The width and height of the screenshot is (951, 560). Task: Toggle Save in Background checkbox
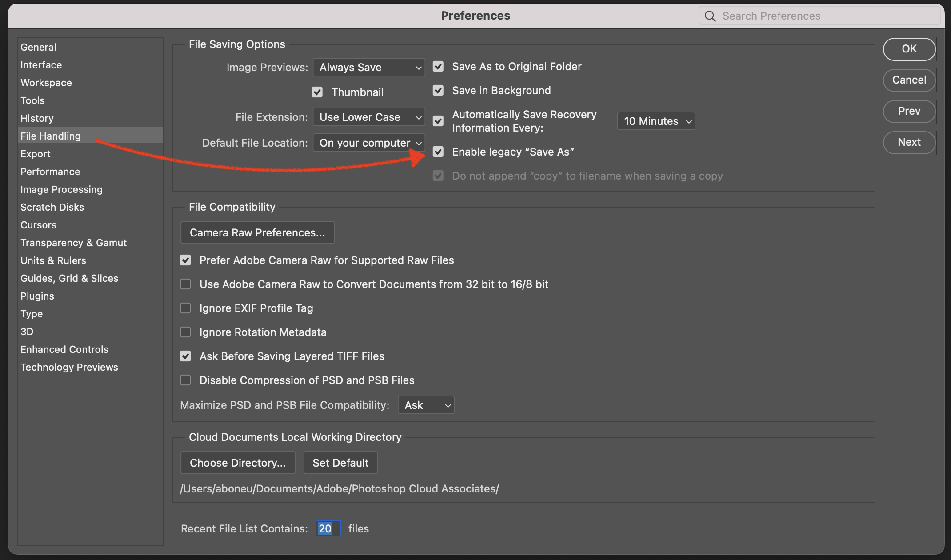click(438, 91)
